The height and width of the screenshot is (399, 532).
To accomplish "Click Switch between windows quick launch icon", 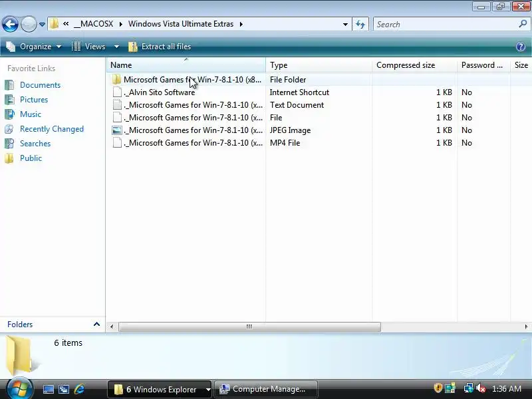I will pos(64,389).
